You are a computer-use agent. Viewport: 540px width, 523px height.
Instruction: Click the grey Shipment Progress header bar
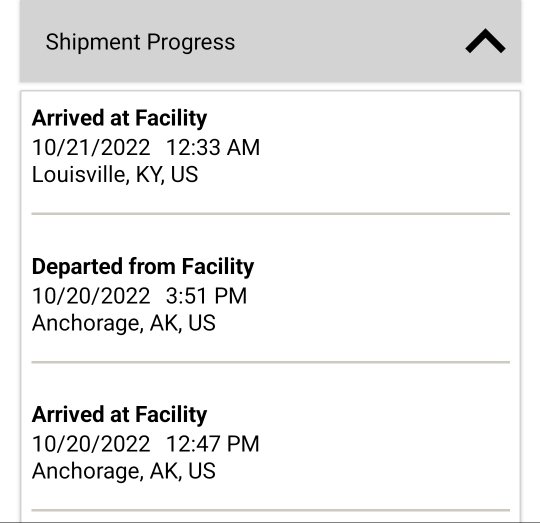270,41
